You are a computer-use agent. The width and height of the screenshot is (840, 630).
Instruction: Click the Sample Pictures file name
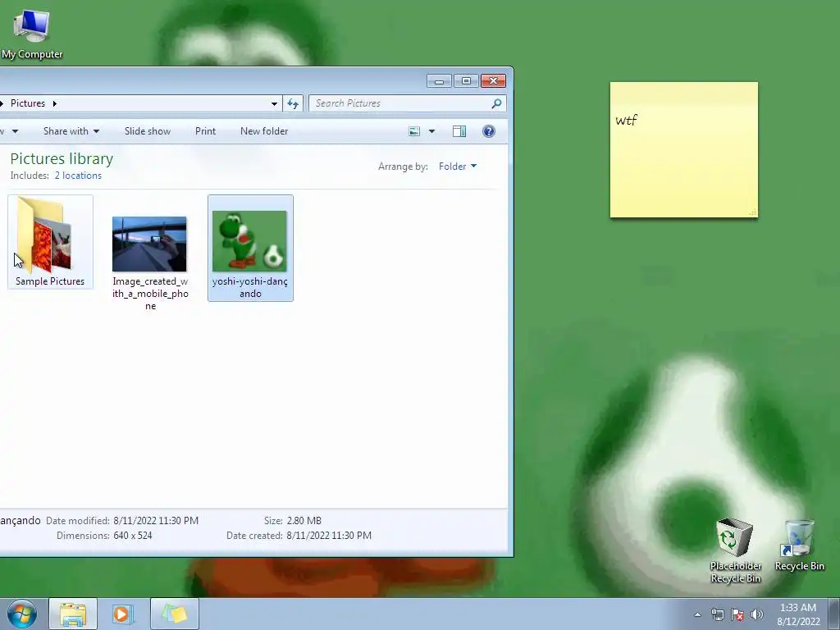pos(50,281)
